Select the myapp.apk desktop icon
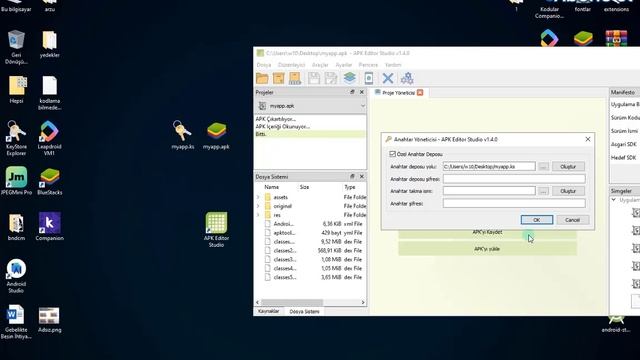 216,135
